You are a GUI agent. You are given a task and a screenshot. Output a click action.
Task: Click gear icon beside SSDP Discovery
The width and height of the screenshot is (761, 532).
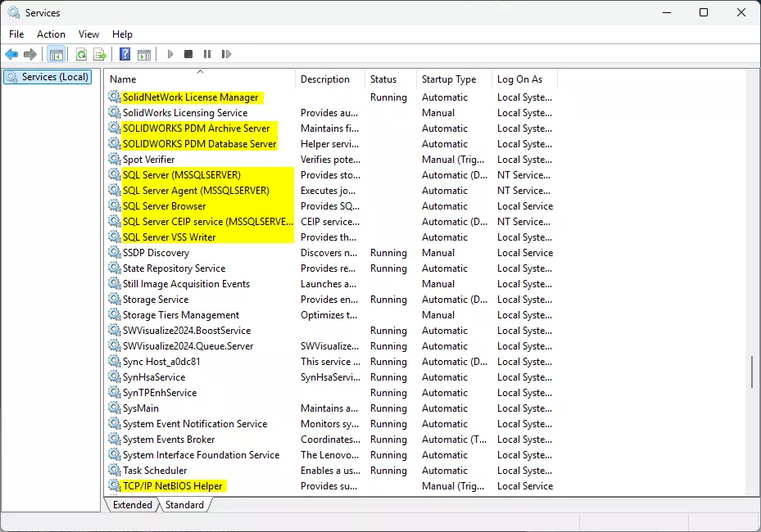click(114, 252)
